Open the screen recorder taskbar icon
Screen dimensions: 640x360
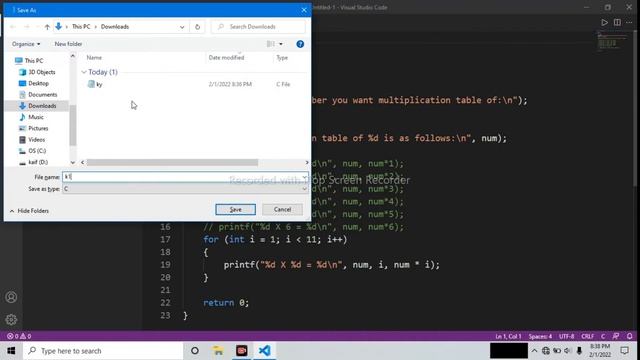[x=242, y=351]
